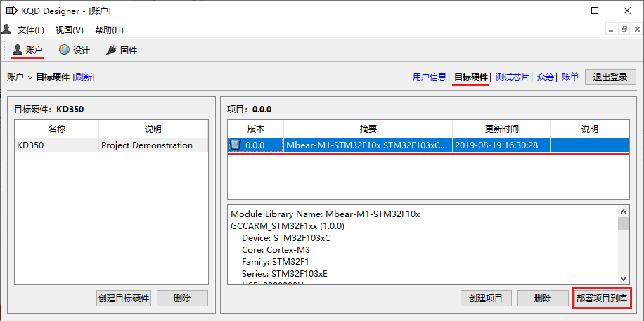Click the details pane scroll-down arrow
This screenshot has height=321, width=644.
pos(623,278)
